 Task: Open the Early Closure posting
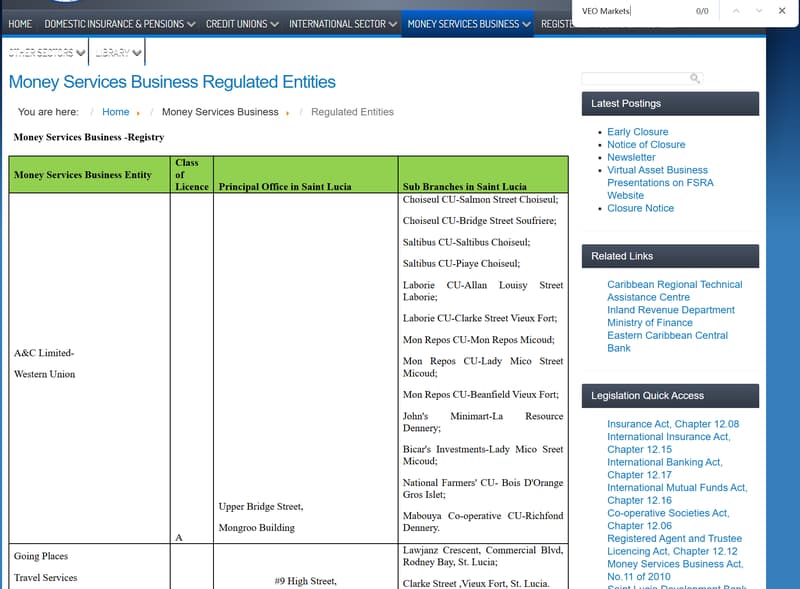(637, 132)
